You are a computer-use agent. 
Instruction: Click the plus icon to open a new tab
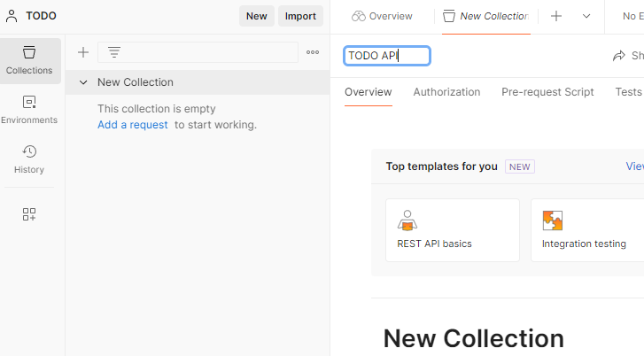[x=556, y=16]
